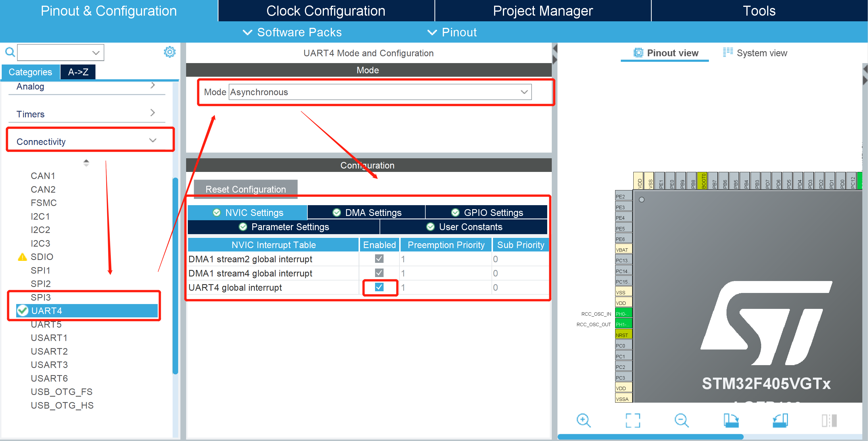
Task: Click the zoom in magnifier icon
Action: click(583, 420)
